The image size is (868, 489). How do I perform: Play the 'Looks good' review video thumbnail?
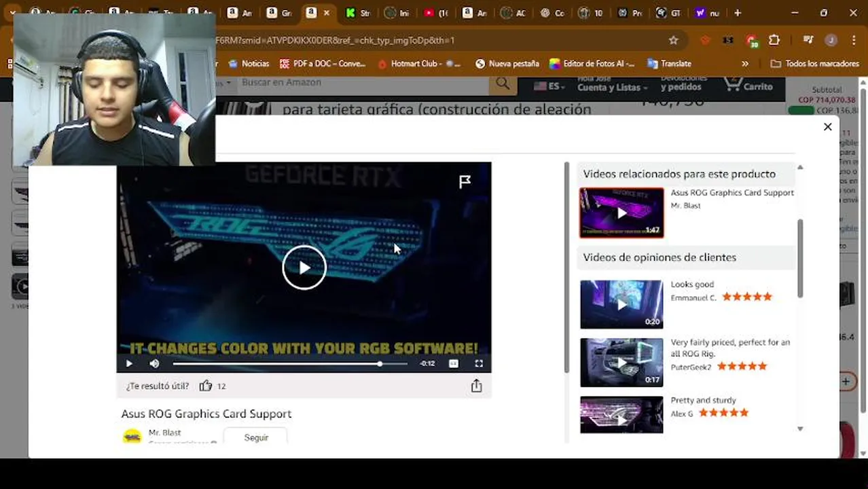(x=621, y=304)
